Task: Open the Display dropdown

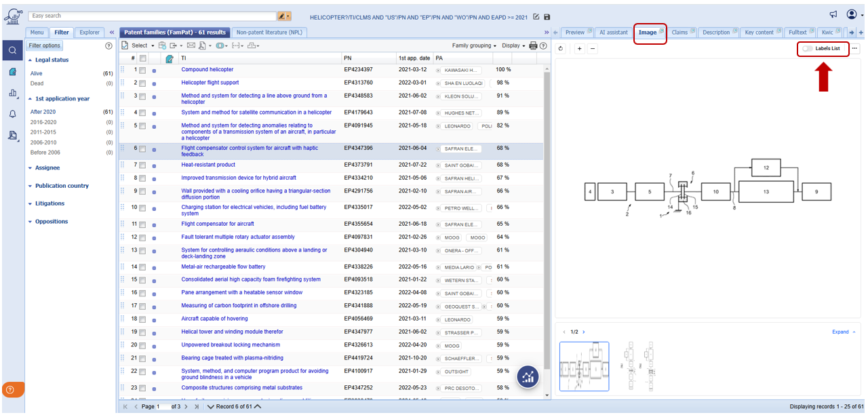Action: 513,45
